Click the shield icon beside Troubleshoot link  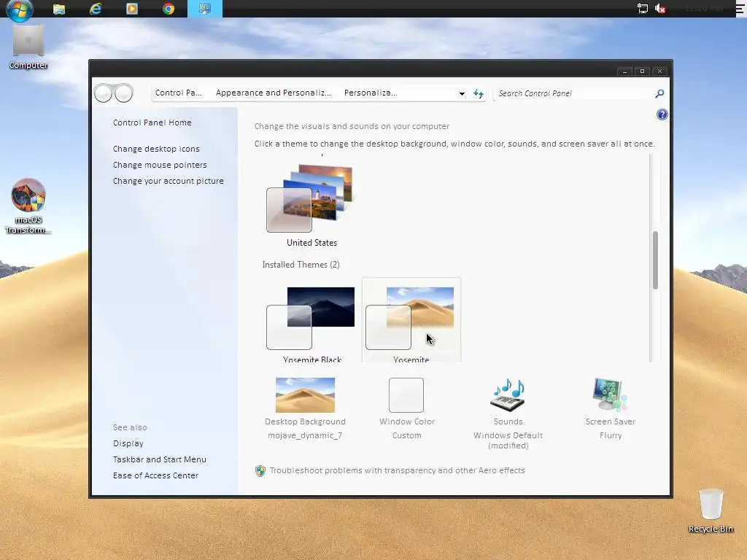(260, 470)
